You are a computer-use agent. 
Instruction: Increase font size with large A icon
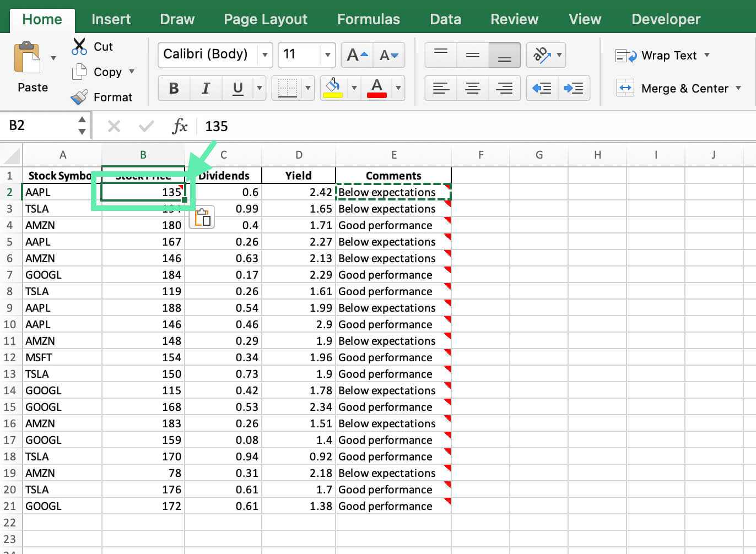point(357,55)
